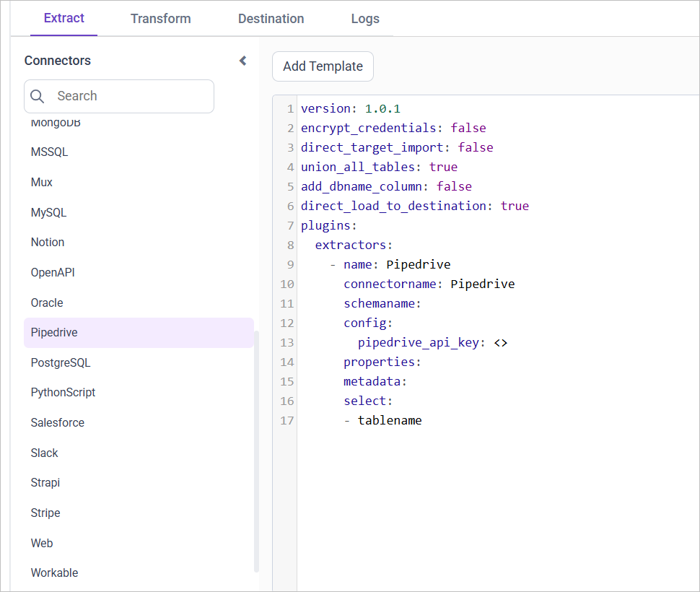The image size is (700, 592).
Task: Collapse the Connectors sidebar with the chevron
Action: tap(242, 61)
